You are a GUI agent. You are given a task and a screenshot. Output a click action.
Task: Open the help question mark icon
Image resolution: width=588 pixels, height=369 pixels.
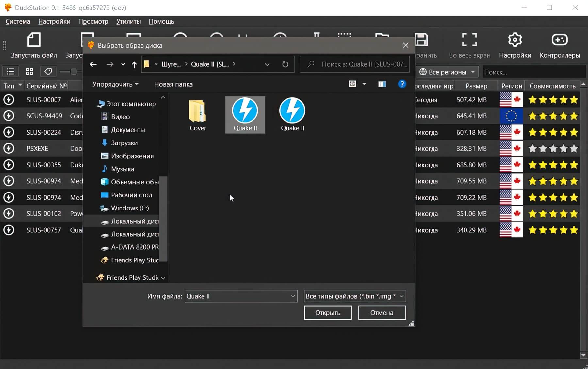click(402, 84)
